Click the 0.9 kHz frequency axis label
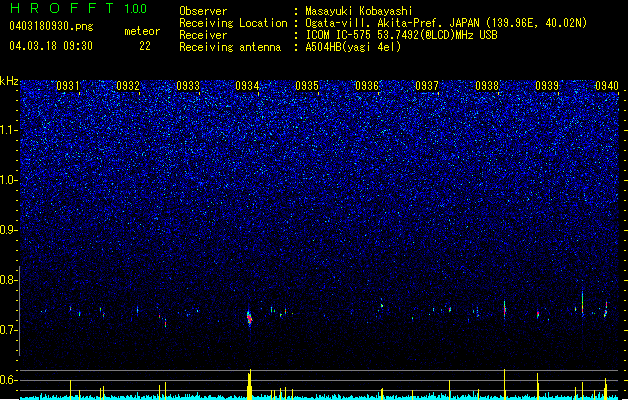Image resolution: width=629 pixels, height=400 pixels. (9, 230)
